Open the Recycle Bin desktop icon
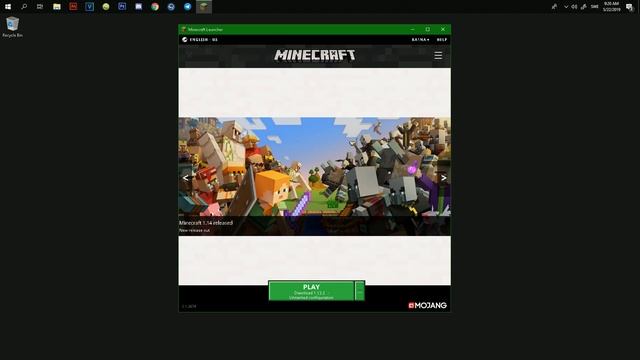This screenshot has height=360, width=640. (12, 27)
